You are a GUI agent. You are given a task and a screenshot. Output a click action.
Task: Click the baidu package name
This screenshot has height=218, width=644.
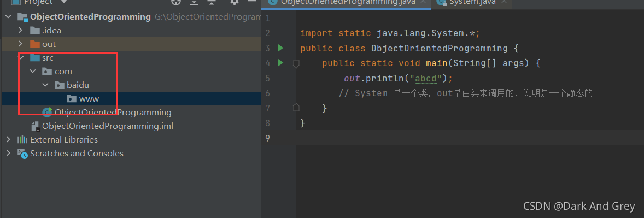tap(78, 85)
